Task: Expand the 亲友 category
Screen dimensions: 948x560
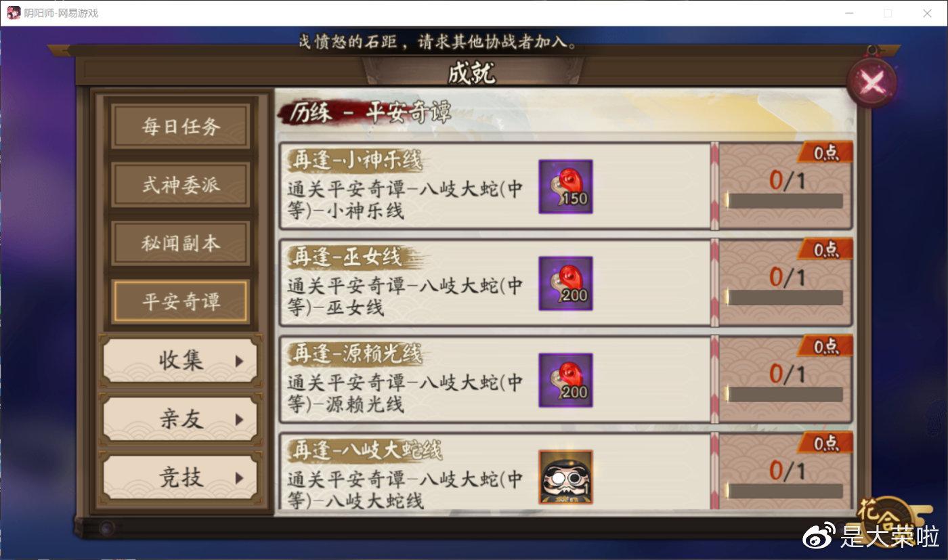Action: [181, 419]
